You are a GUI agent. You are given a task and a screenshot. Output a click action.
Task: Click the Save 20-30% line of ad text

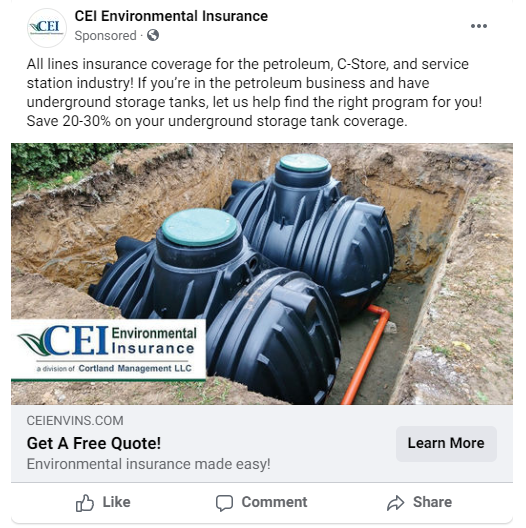click(x=217, y=121)
